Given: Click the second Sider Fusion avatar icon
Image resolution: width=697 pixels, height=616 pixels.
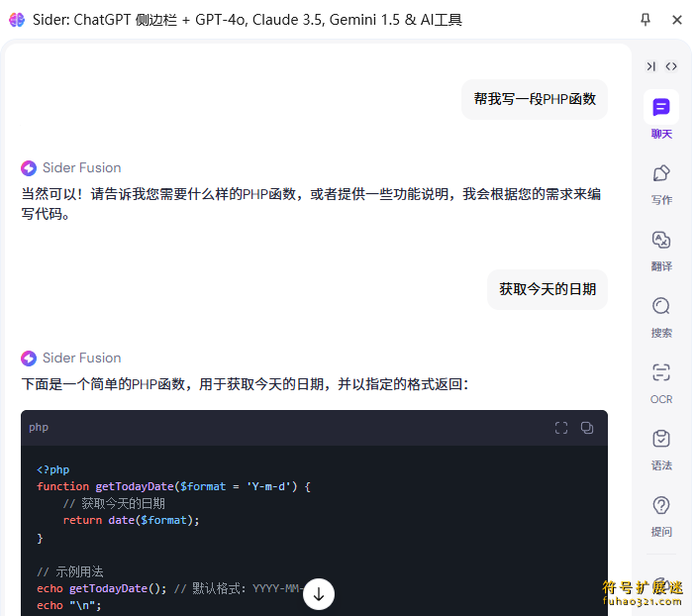Looking at the screenshot, I should point(29,359).
